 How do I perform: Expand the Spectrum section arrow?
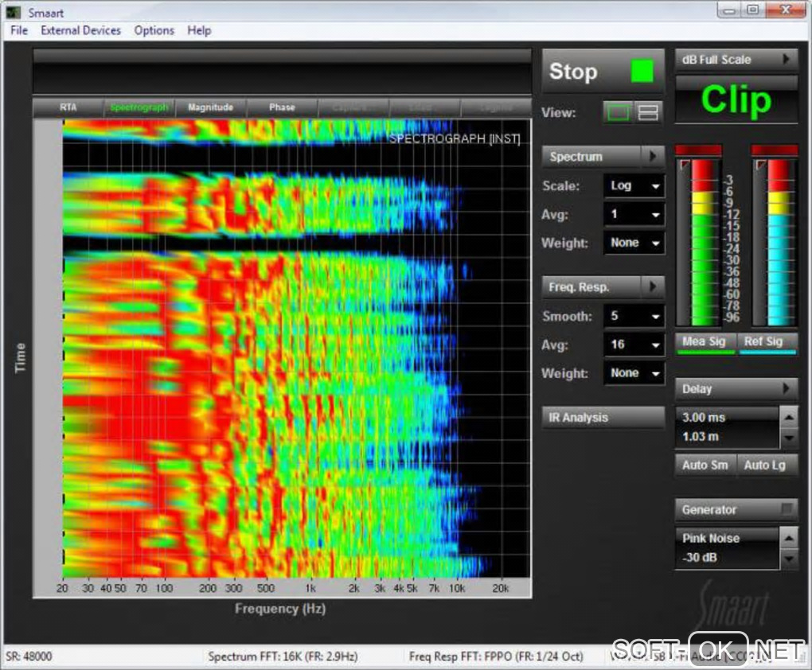click(x=653, y=157)
